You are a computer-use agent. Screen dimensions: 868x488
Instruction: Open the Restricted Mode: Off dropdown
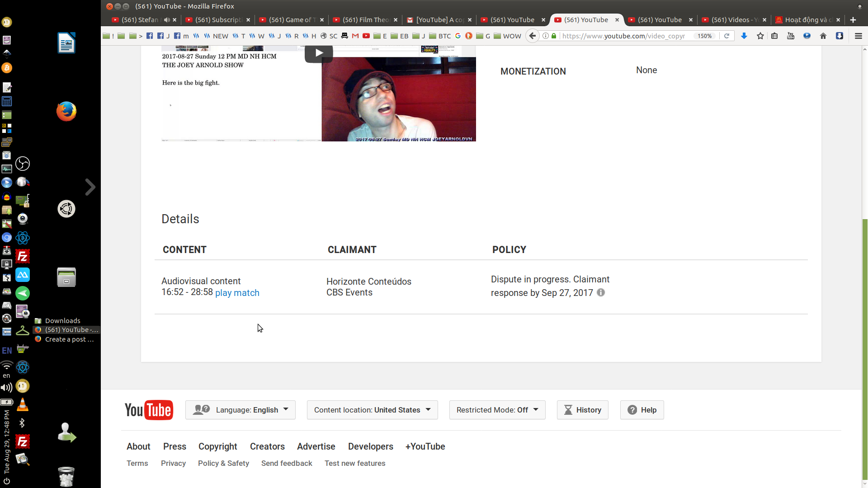tap(497, 410)
